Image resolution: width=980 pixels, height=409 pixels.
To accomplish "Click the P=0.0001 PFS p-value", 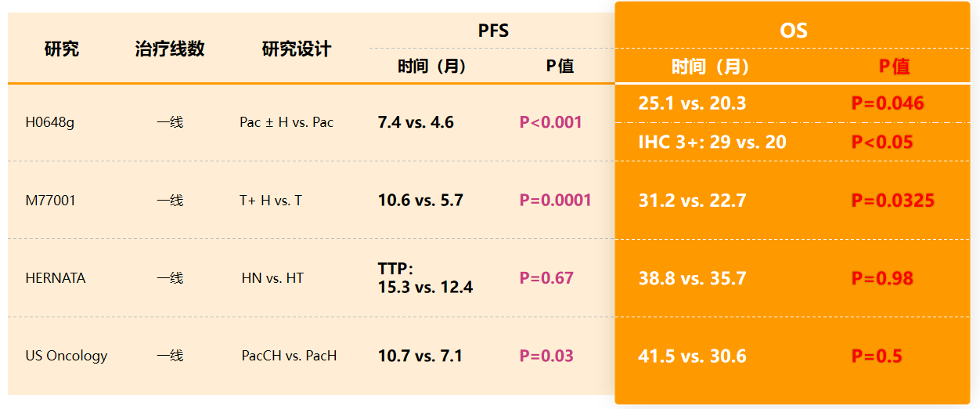I will pyautogui.click(x=556, y=201).
